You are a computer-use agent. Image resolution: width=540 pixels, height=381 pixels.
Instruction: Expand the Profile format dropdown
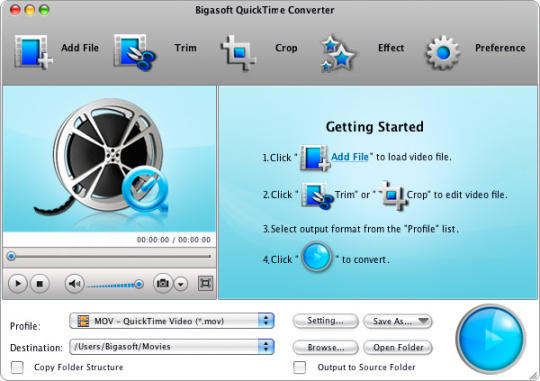coord(172,321)
